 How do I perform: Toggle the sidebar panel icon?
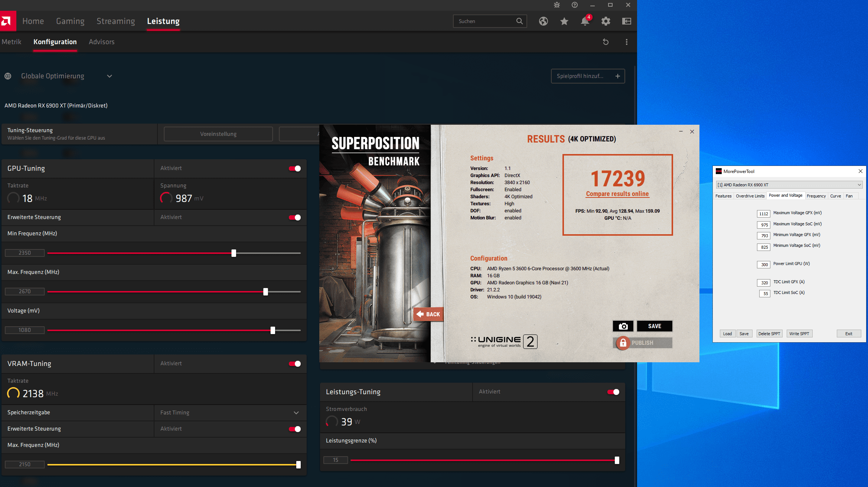[x=627, y=21]
